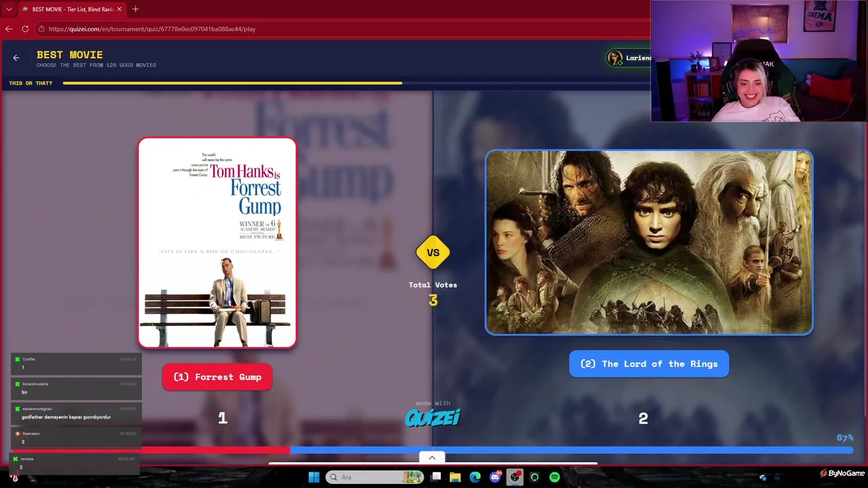868x488 pixels.
Task: Click the taskbar search box 'Ara'
Action: 374,477
